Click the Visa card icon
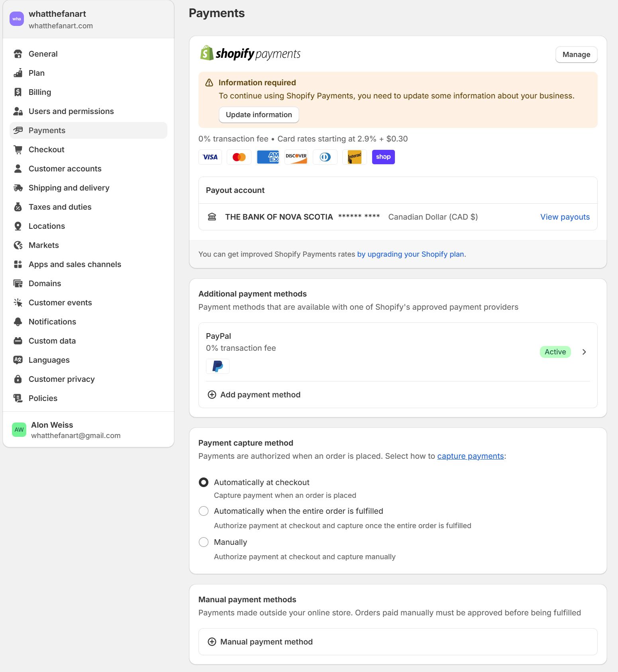Viewport: 618px width, 672px height. pyautogui.click(x=210, y=157)
